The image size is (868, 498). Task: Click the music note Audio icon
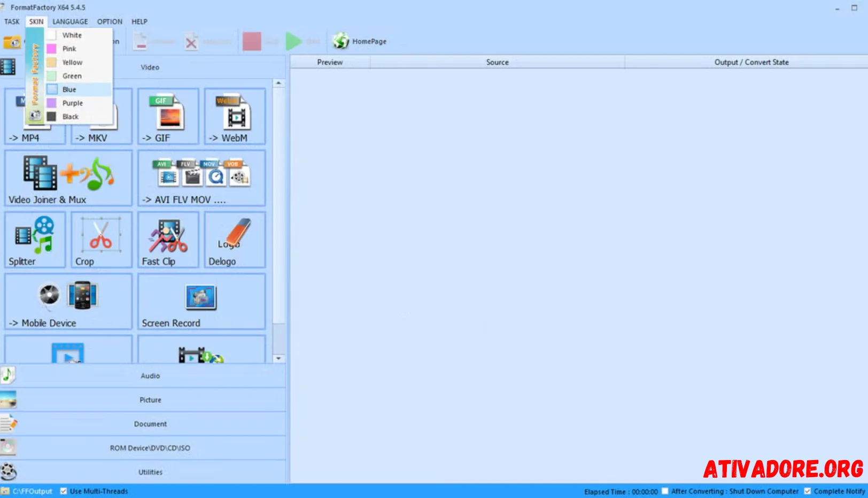(x=7, y=375)
